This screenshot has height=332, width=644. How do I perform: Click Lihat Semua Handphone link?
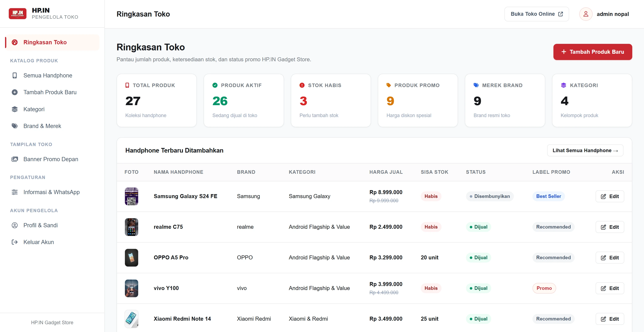(585, 151)
